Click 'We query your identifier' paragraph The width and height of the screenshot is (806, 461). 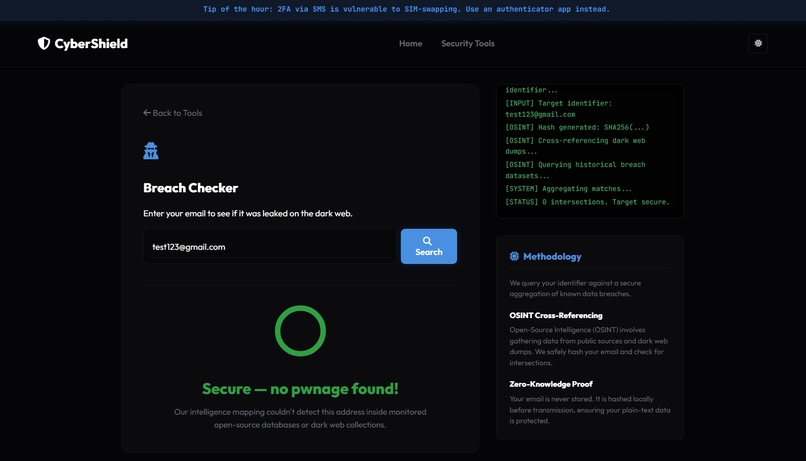click(575, 288)
